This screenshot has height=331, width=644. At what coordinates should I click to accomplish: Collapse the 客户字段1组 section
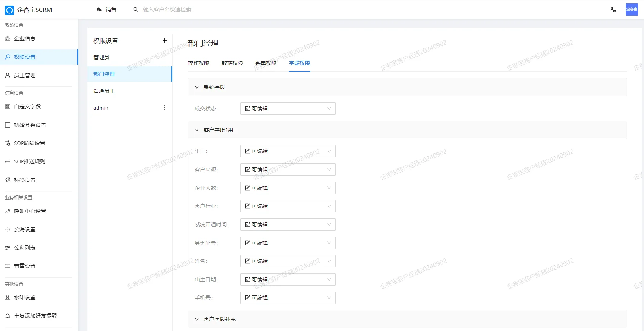point(407,130)
